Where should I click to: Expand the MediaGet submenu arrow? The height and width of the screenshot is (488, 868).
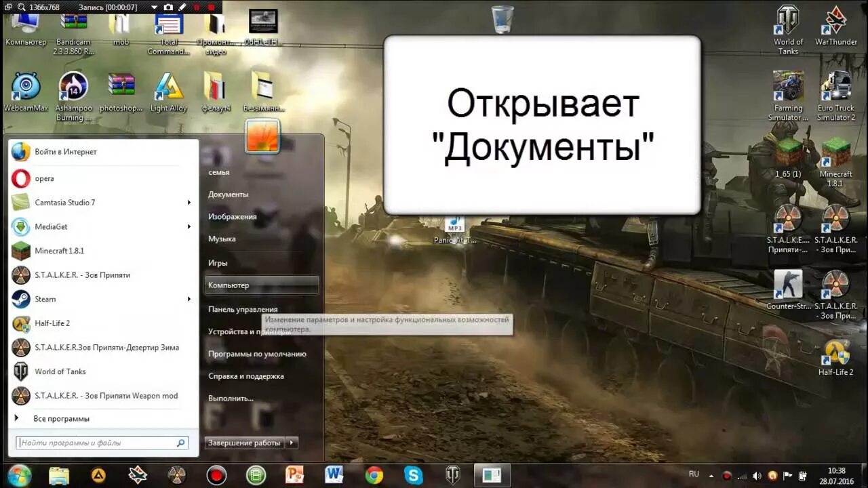189,226
